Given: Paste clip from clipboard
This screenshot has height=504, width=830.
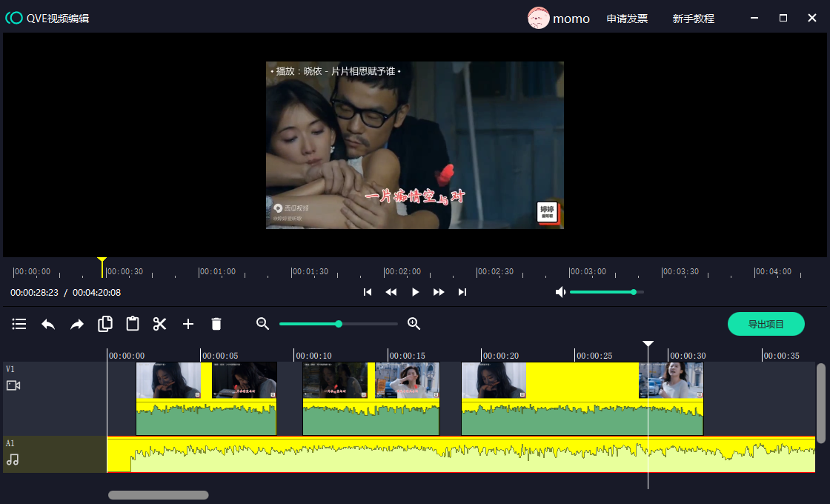Looking at the screenshot, I should 133,324.
